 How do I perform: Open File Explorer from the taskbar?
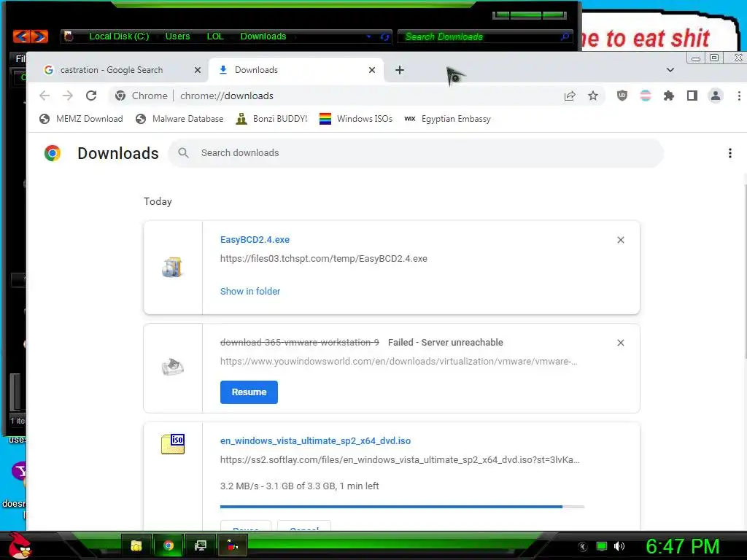click(x=136, y=545)
